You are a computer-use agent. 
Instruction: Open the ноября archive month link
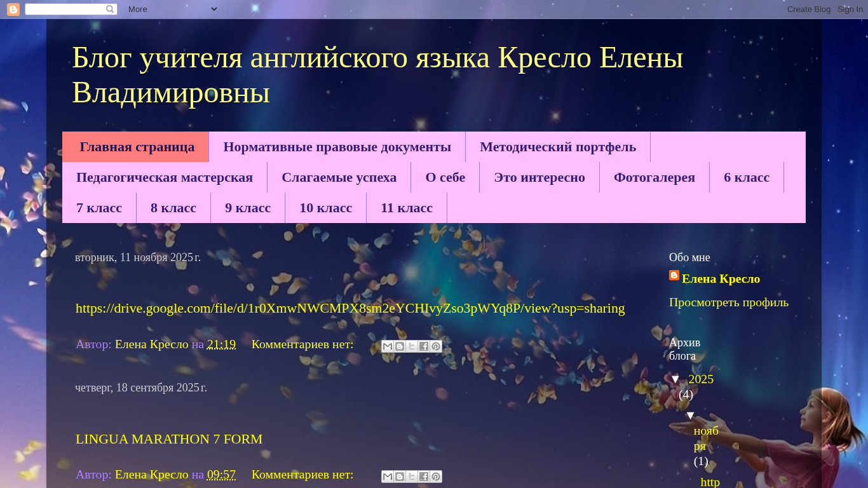[706, 438]
